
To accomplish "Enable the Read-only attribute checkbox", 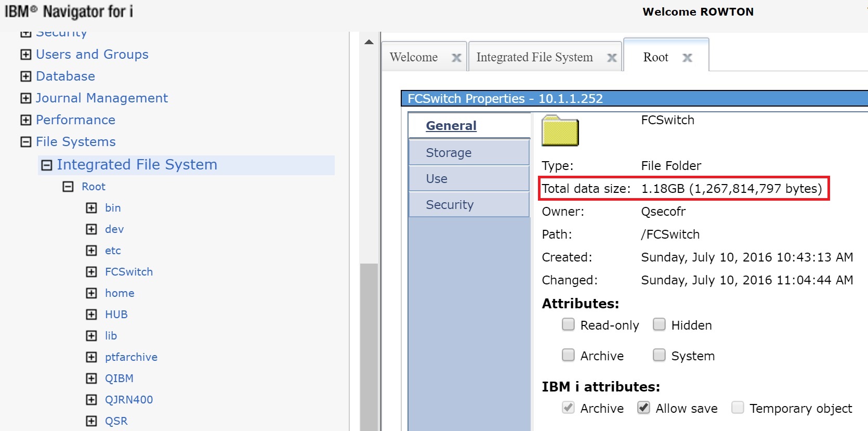I will (x=568, y=325).
